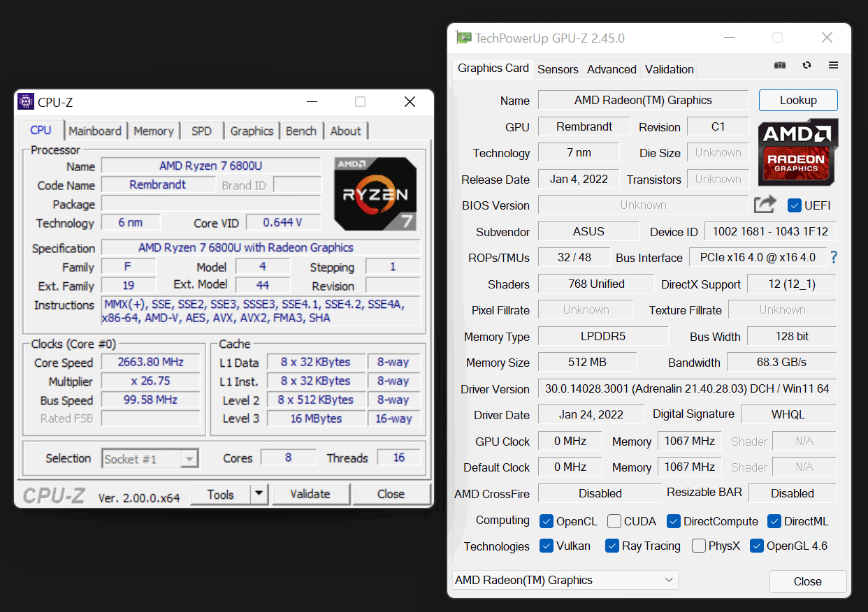Click the Close button in GPU-Z
This screenshot has height=612, width=868.
click(808, 581)
